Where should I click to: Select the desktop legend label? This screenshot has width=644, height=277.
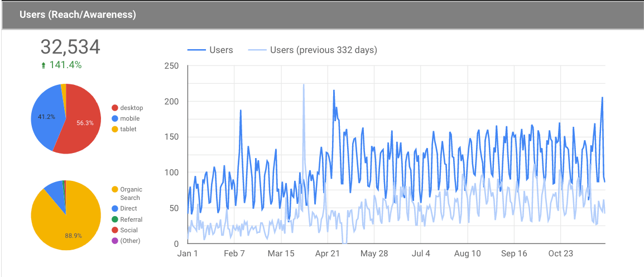(132, 108)
